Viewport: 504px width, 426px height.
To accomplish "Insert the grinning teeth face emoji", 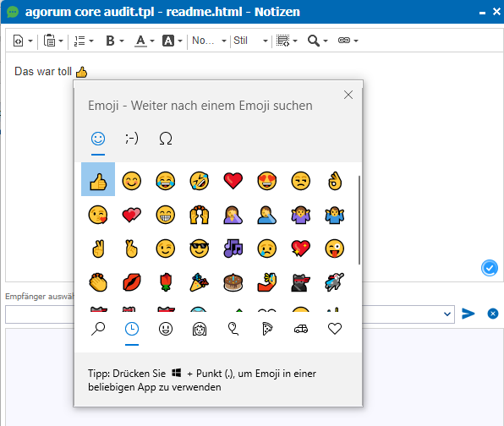I will (x=166, y=215).
